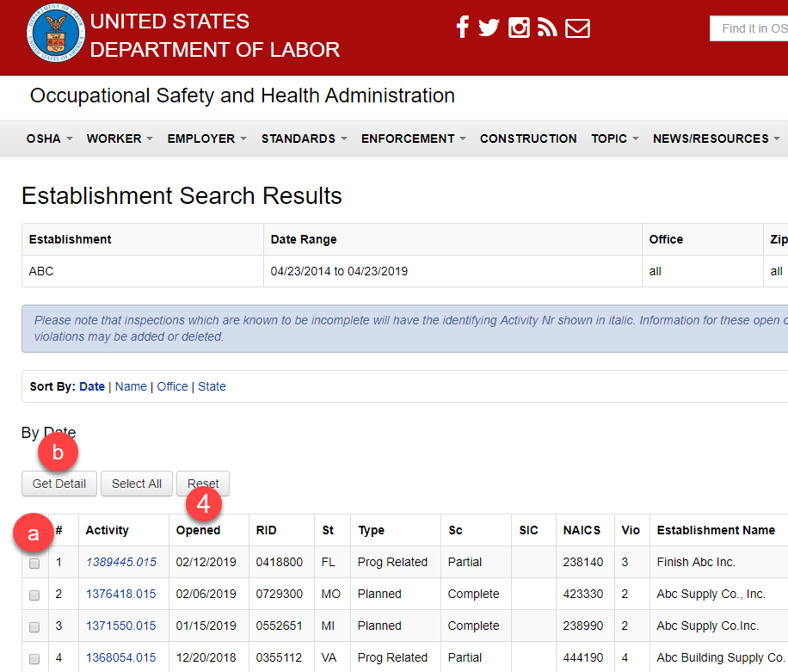Click the RSS feed icon

point(547,27)
